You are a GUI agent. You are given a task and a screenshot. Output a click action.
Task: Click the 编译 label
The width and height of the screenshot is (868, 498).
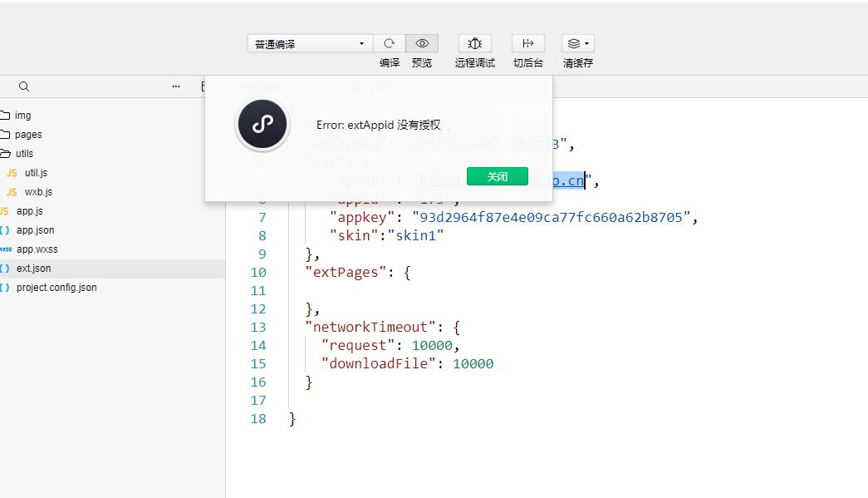click(390, 62)
